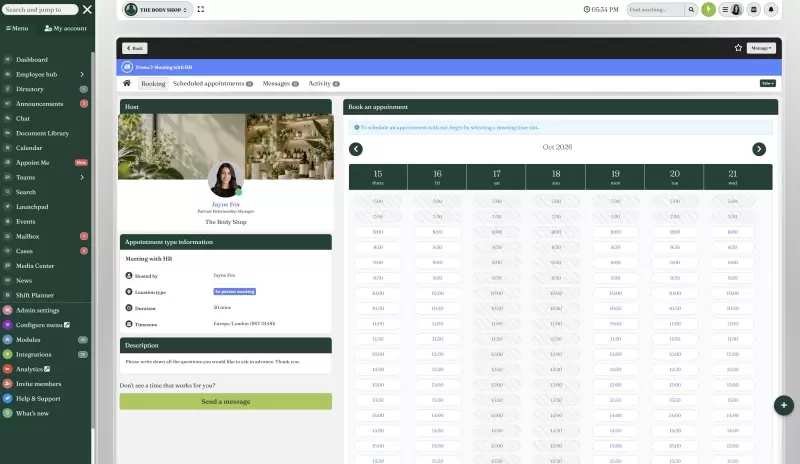Click the Appoint Me sidebar icon
The width and height of the screenshot is (800, 464).
point(8,163)
